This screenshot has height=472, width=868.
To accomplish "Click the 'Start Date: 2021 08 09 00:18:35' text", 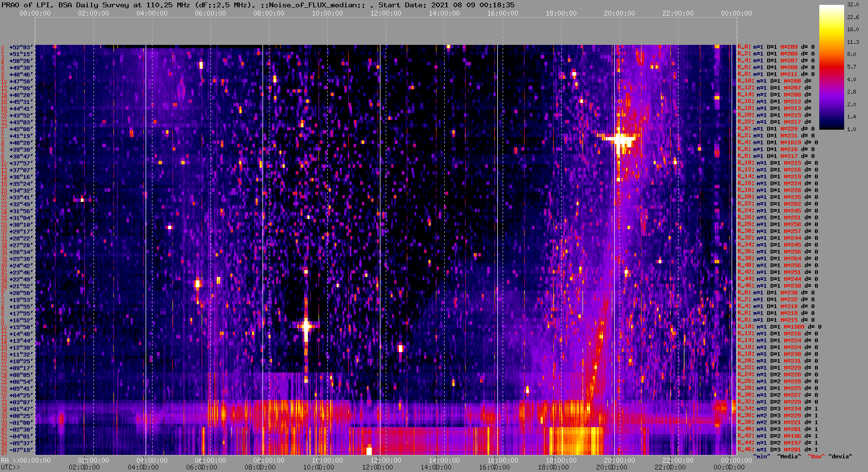I will [447, 5].
